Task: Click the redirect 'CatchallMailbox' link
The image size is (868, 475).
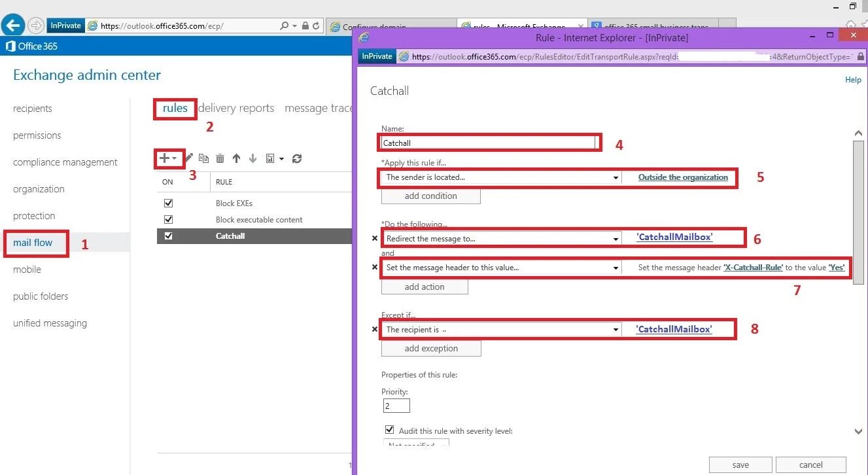Action: click(x=674, y=237)
